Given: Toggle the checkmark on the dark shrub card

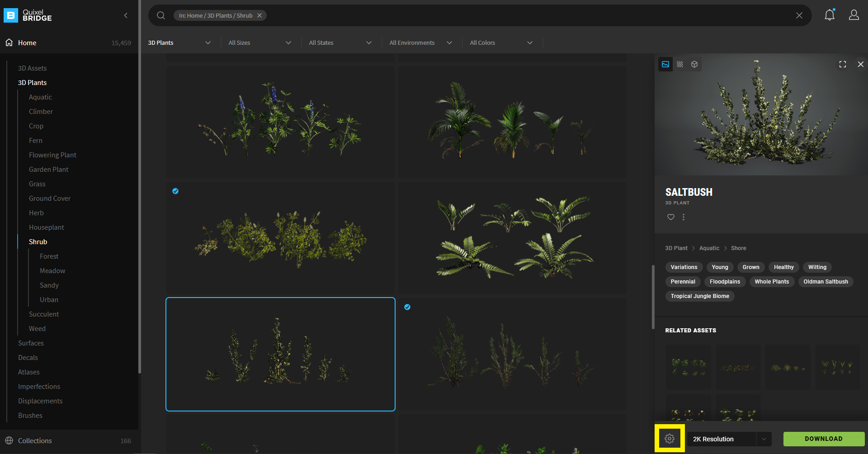Looking at the screenshot, I should point(407,307).
